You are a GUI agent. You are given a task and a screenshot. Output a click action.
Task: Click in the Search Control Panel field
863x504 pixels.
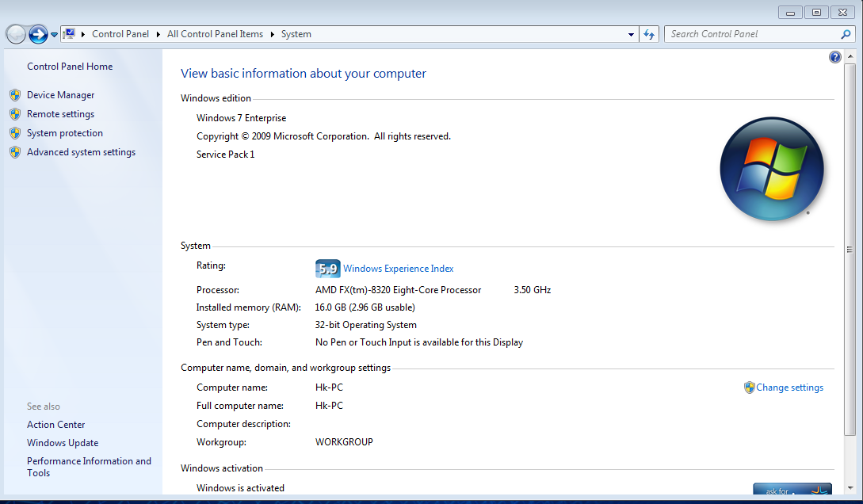tap(752, 34)
